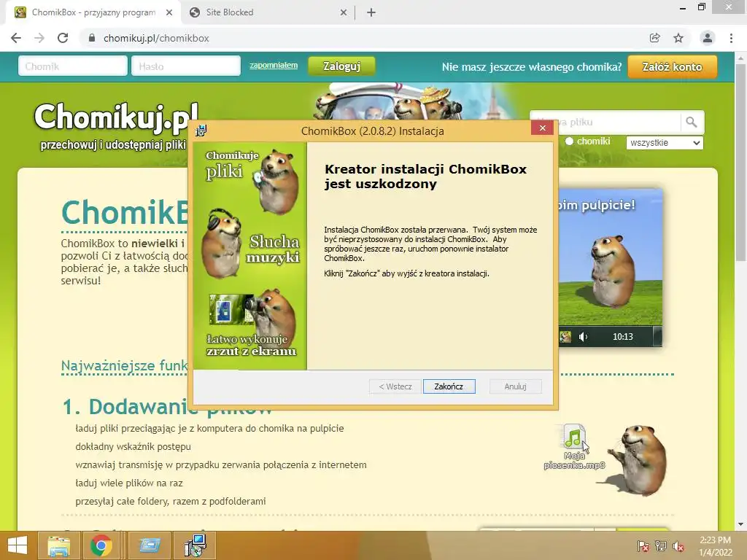Click text 'przesyłaj całe foldery, razem z podfolderami'
The height and width of the screenshot is (560, 747).
[171, 501]
